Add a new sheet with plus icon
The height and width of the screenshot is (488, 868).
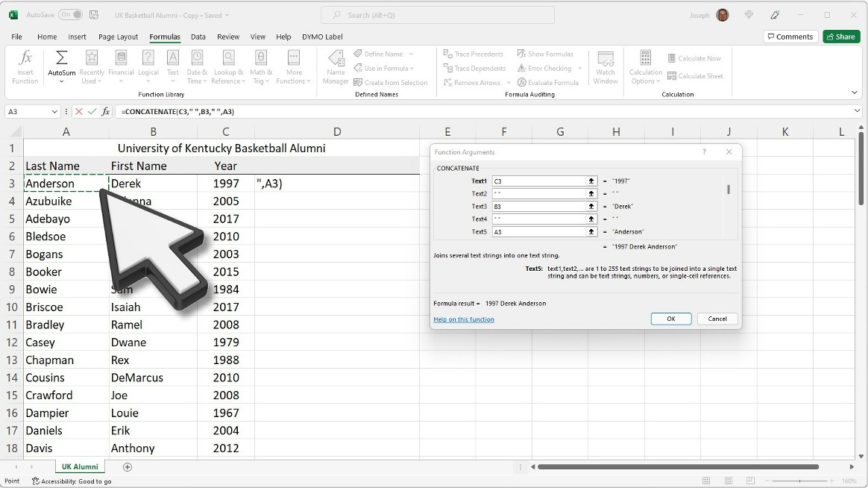pos(128,467)
